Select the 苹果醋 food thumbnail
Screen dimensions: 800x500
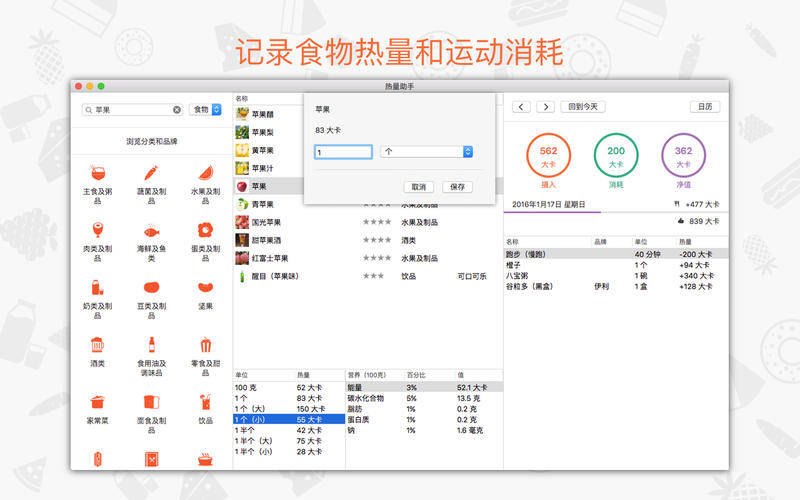click(x=242, y=114)
